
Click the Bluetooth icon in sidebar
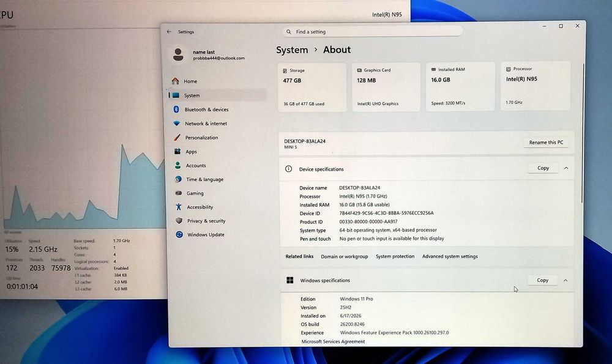[x=176, y=110]
